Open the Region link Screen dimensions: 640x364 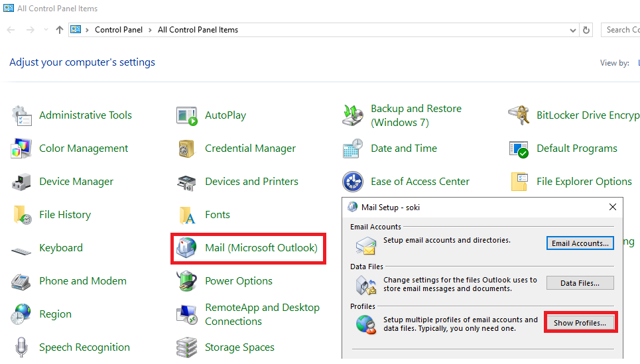[56, 314]
